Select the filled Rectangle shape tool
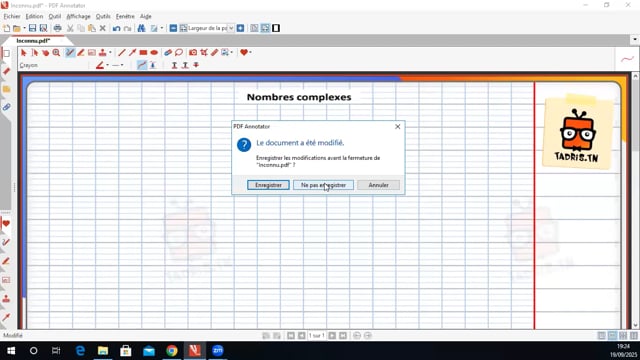Screen dimensions: 640x360 (143, 53)
